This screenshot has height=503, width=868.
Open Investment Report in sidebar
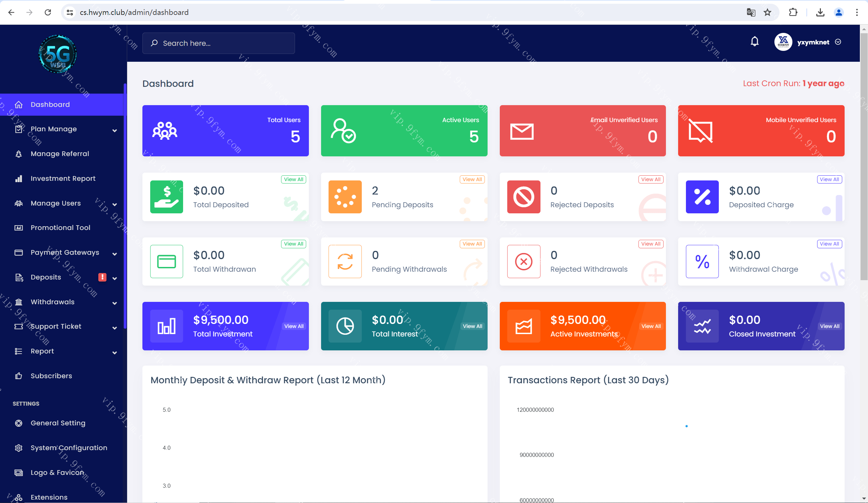[x=63, y=178]
